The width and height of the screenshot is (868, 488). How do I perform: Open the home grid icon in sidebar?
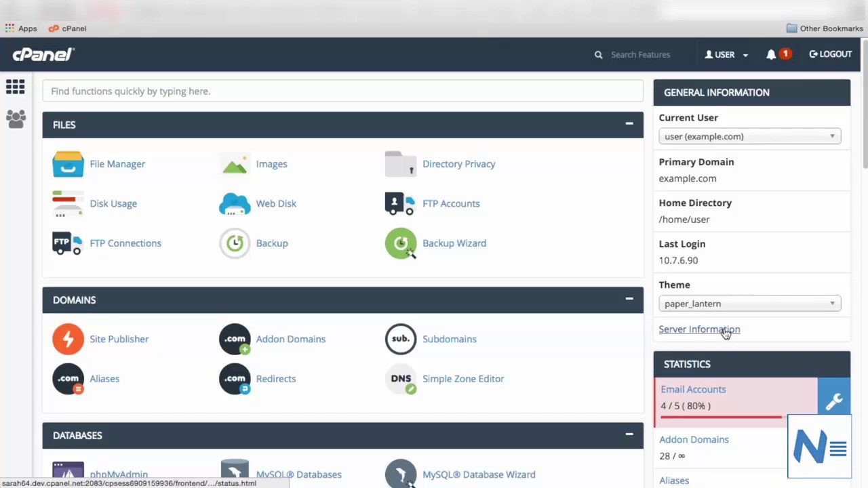pyautogui.click(x=16, y=87)
